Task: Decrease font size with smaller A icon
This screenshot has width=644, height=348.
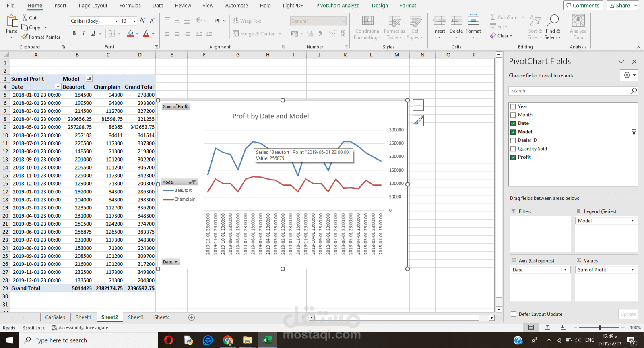Action: 153,21
